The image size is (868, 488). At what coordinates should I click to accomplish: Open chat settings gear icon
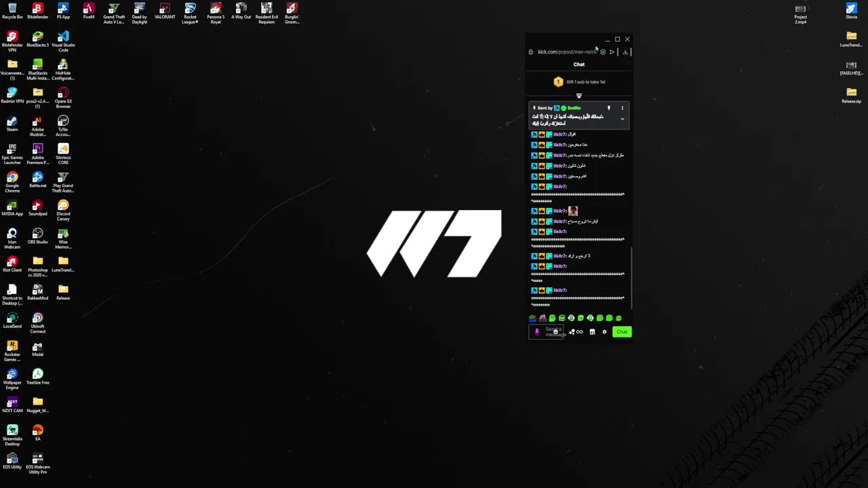(x=604, y=332)
